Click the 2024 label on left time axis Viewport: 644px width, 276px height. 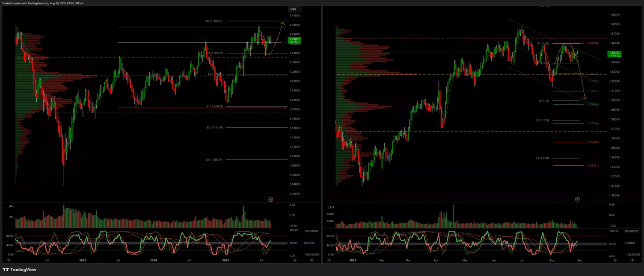point(153,260)
